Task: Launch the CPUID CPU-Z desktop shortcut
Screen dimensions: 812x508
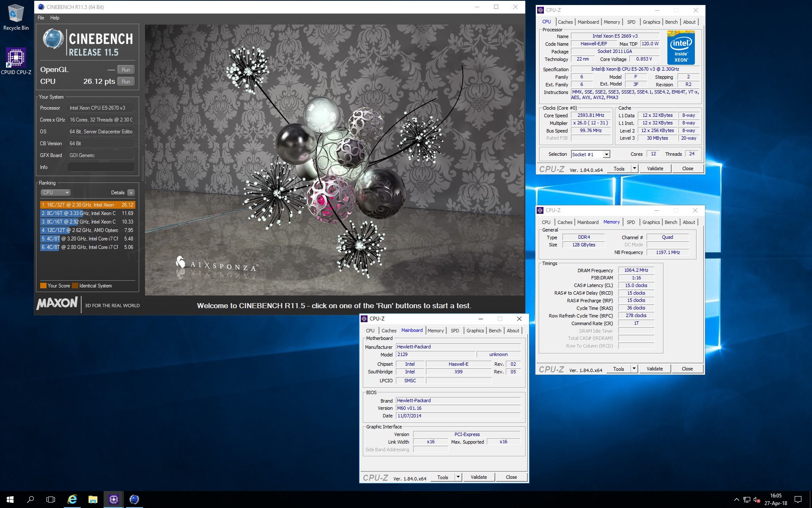Action: pyautogui.click(x=16, y=61)
